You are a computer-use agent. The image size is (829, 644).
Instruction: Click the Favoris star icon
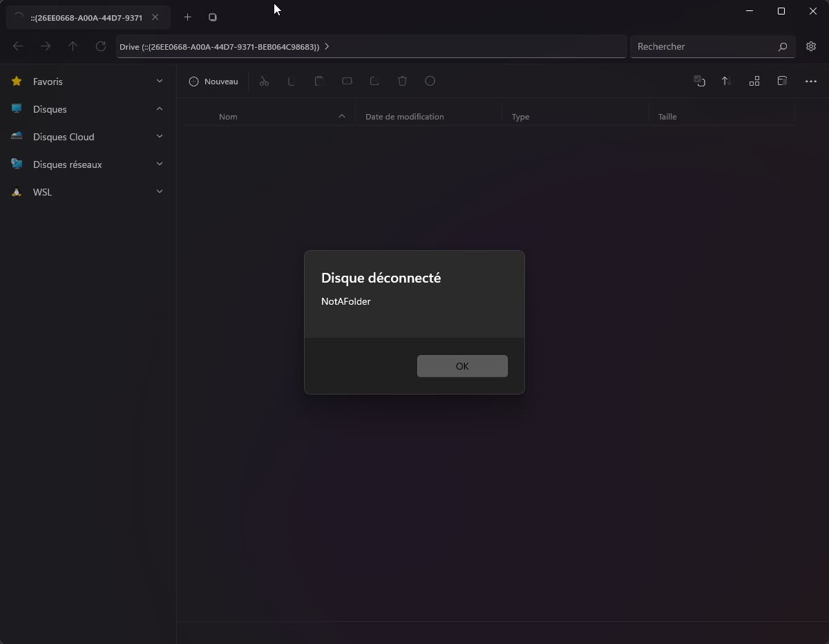(x=17, y=82)
